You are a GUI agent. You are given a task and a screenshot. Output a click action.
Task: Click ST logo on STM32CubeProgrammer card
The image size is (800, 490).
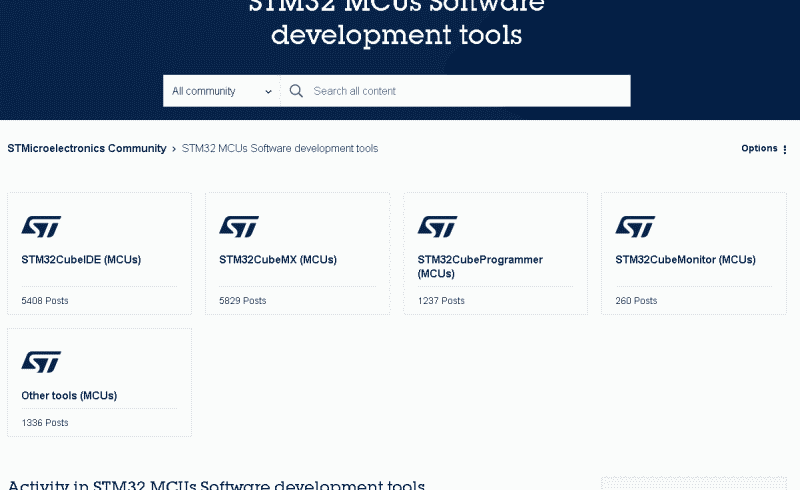pyautogui.click(x=437, y=227)
